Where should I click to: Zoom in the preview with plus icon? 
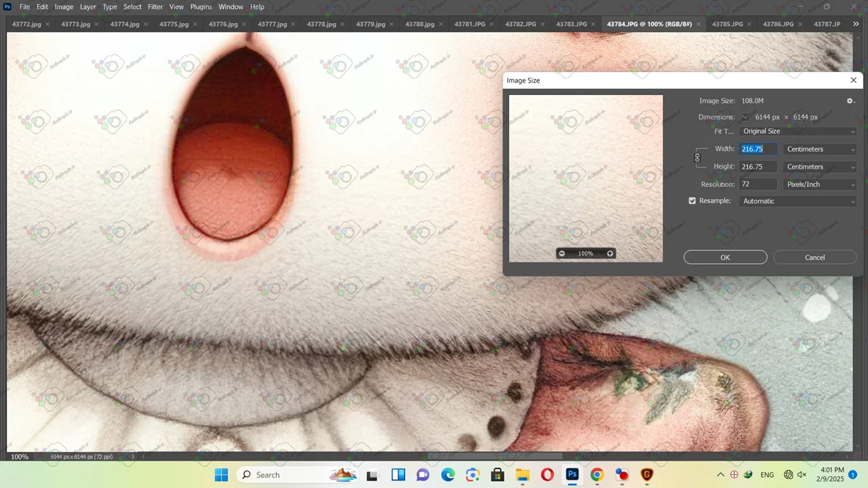pyautogui.click(x=610, y=253)
